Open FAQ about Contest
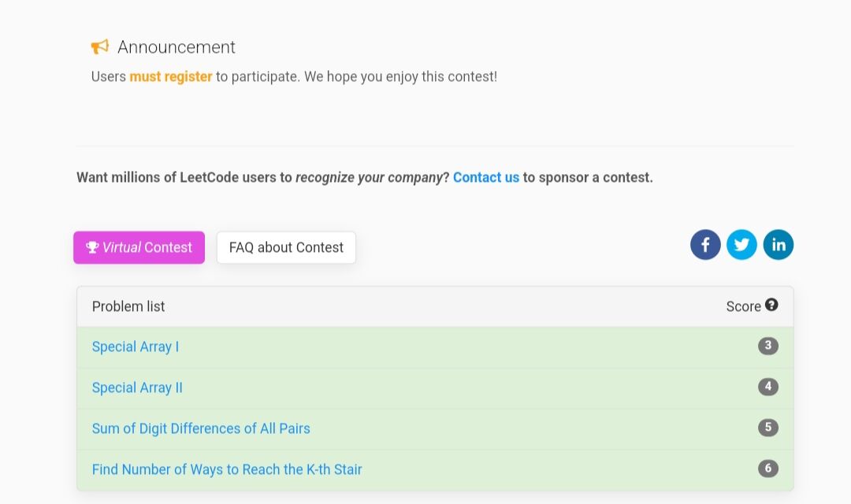This screenshot has height=504, width=851. pyautogui.click(x=286, y=247)
